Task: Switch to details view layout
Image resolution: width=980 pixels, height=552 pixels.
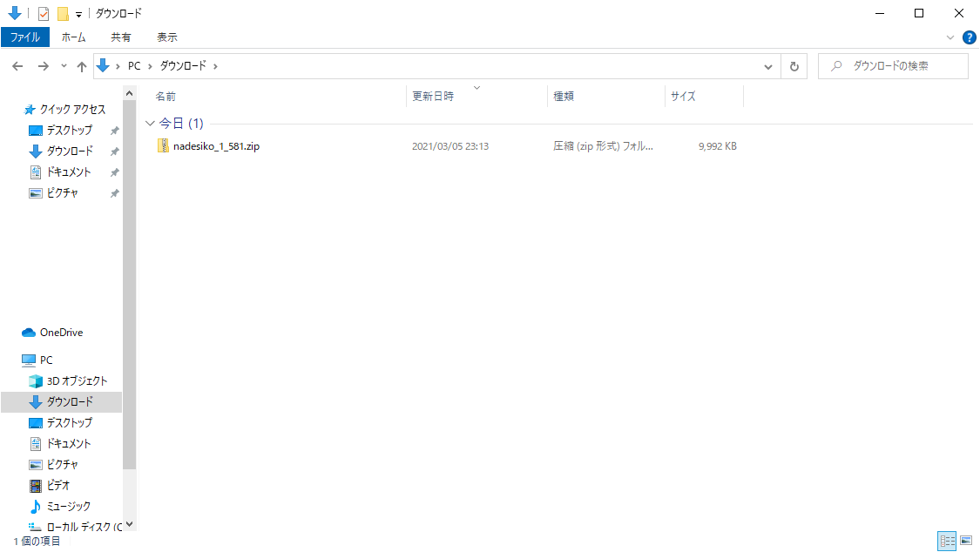Action: 947,541
